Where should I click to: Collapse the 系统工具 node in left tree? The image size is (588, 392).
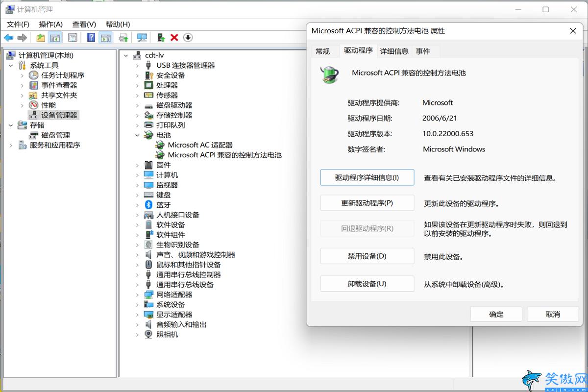coord(11,65)
